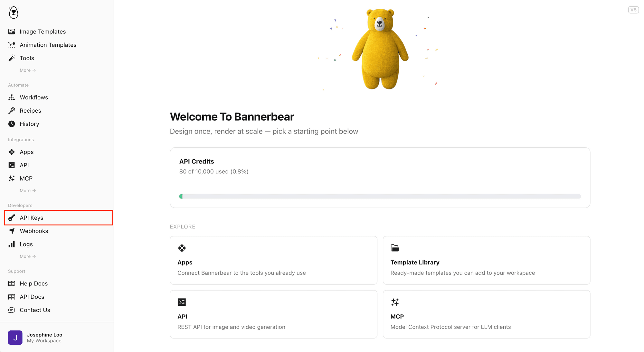
Task: Click the Webhooks paper plane icon
Action: (12, 231)
